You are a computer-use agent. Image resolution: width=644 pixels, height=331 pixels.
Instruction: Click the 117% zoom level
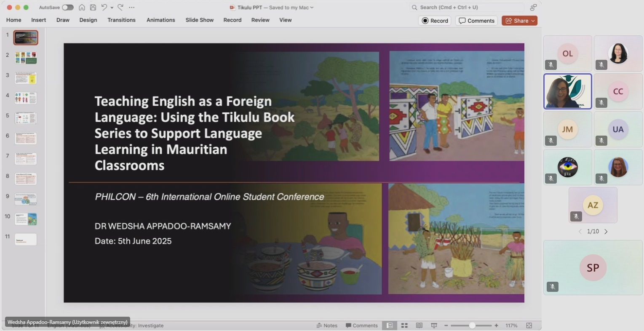point(511,326)
